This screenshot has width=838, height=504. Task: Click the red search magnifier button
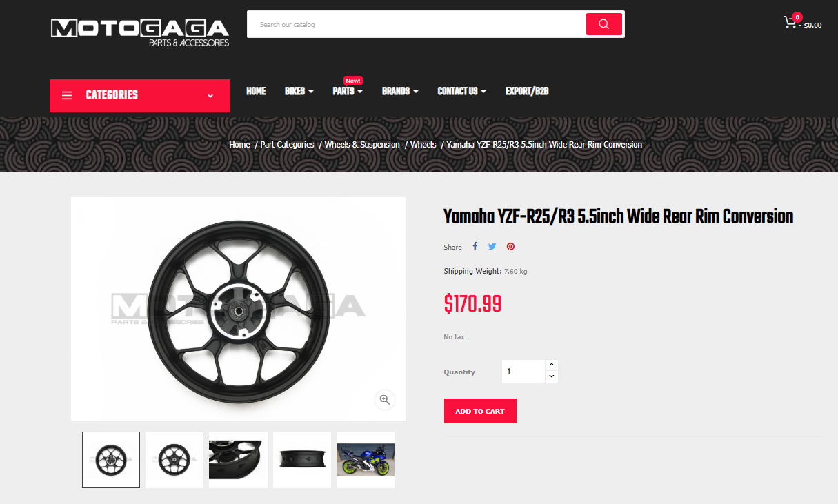pos(604,24)
